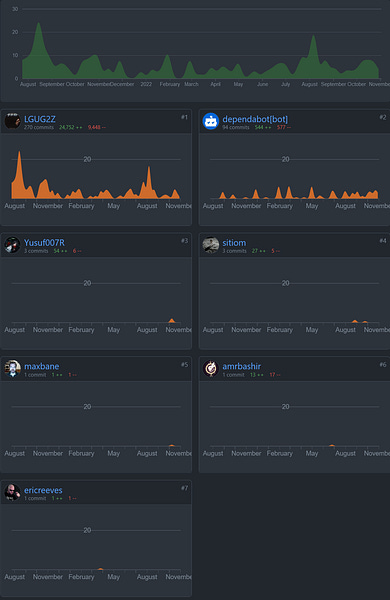View LGUG2Z's 270 commits
Viewport: 390px width, 600px height.
click(x=39, y=127)
